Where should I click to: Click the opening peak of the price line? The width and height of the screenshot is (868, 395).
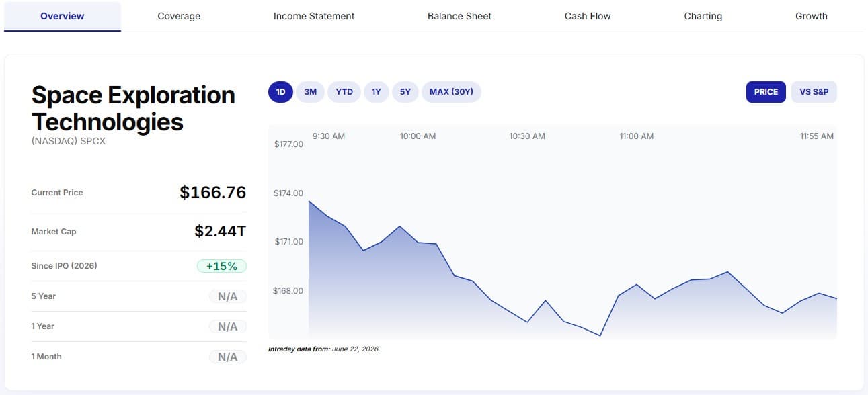(x=309, y=201)
